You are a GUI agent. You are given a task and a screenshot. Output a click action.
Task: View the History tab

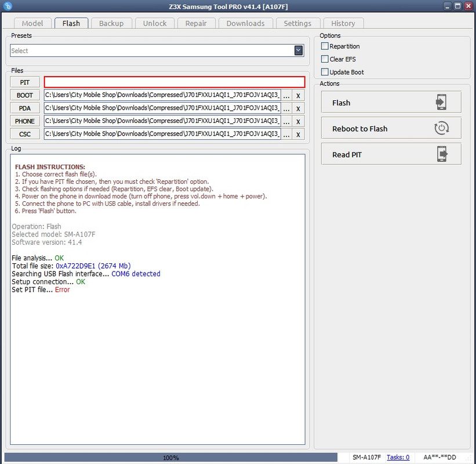pos(343,23)
